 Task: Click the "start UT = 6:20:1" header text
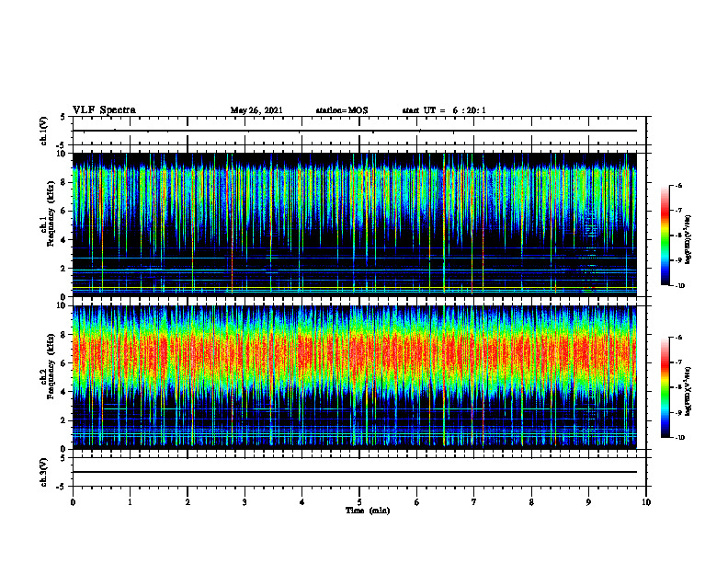pos(444,110)
